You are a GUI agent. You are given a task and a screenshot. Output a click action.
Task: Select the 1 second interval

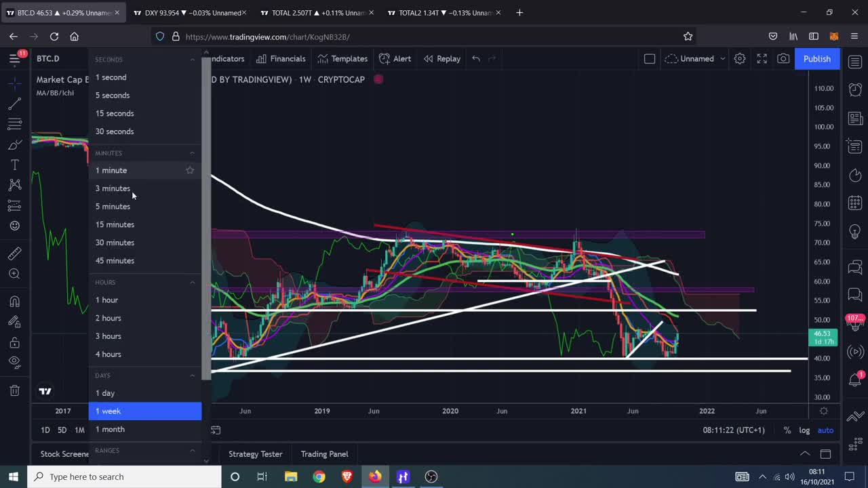[x=145, y=77]
